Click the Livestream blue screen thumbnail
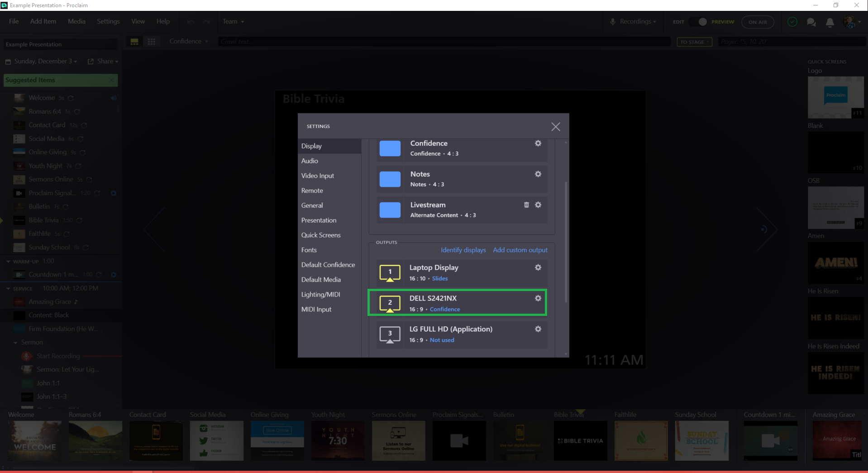Screen dimensions: 868x473 [x=390, y=210]
